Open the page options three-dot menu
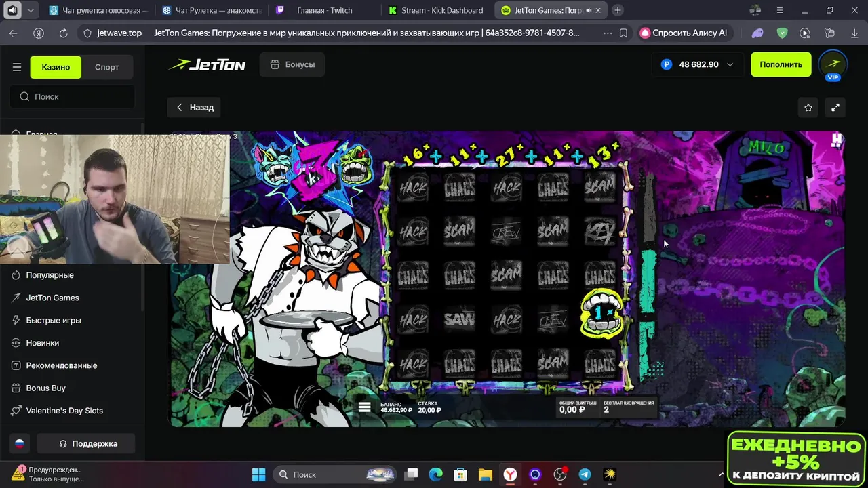 [x=607, y=33]
